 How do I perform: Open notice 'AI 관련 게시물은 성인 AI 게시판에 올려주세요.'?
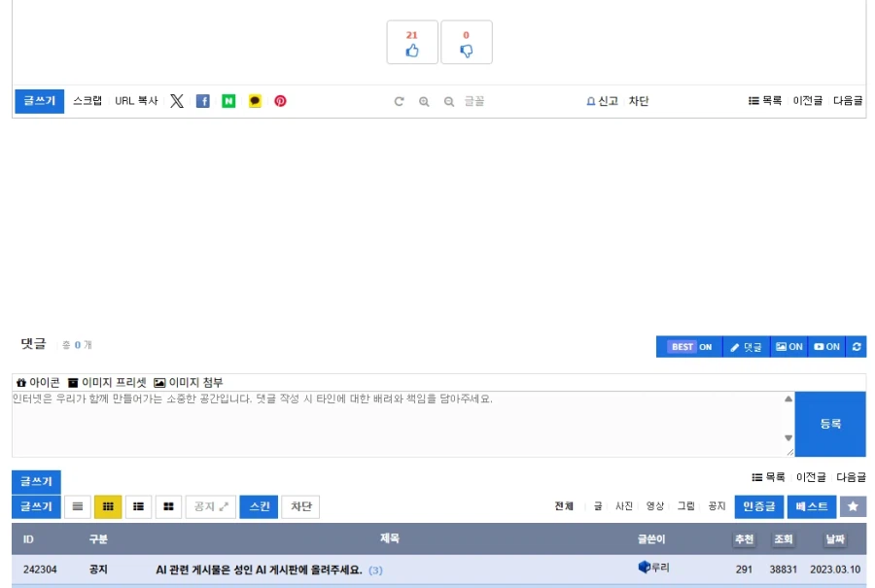[x=259, y=570]
